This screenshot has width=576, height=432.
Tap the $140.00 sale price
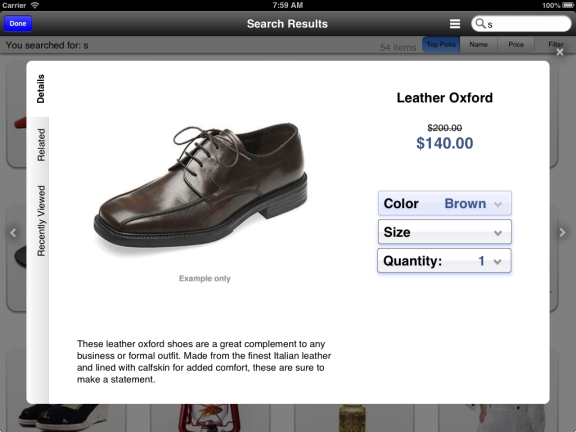[x=444, y=143]
